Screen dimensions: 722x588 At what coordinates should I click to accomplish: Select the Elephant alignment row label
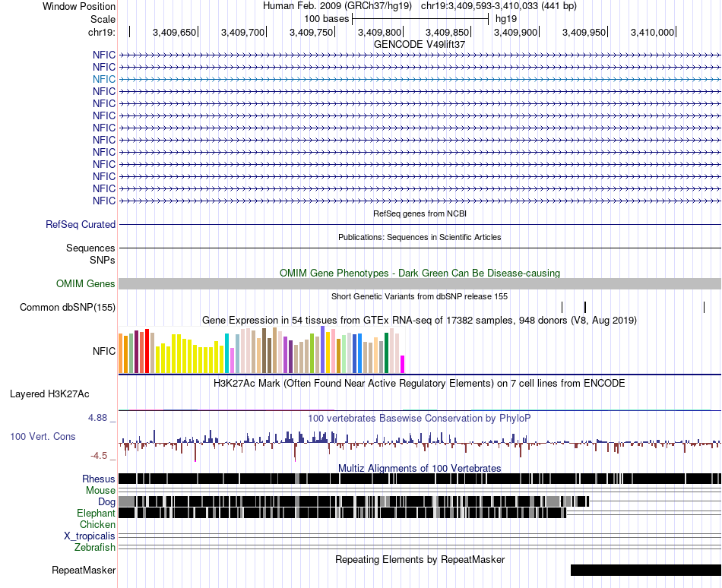click(96, 513)
